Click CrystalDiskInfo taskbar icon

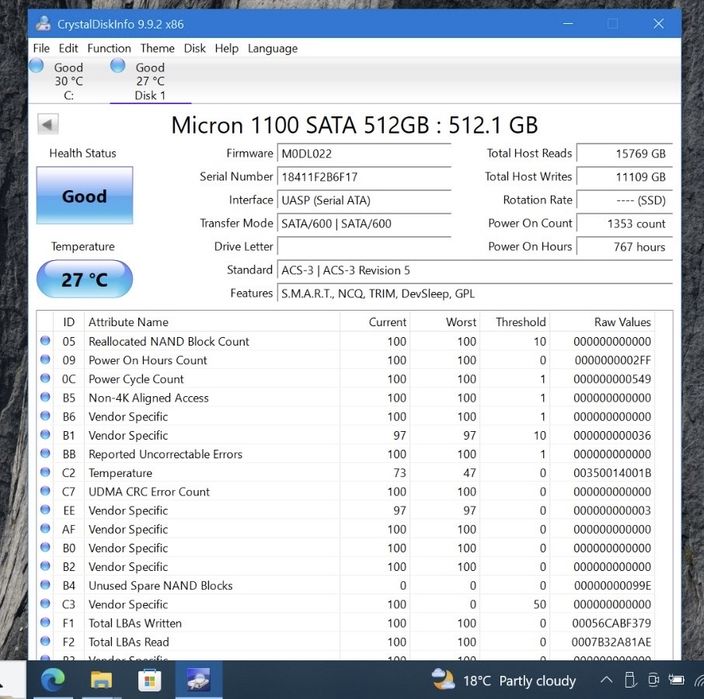click(x=198, y=680)
